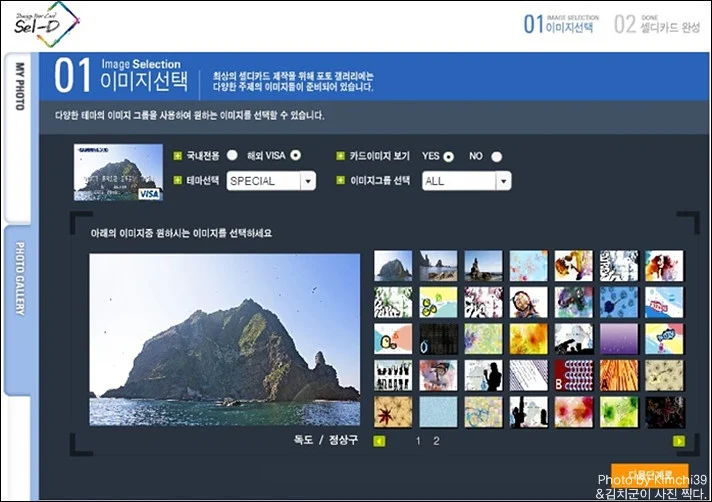Select the solid purple gradient thumbnail
Viewport: 712px width, 502px height.
tap(619, 339)
